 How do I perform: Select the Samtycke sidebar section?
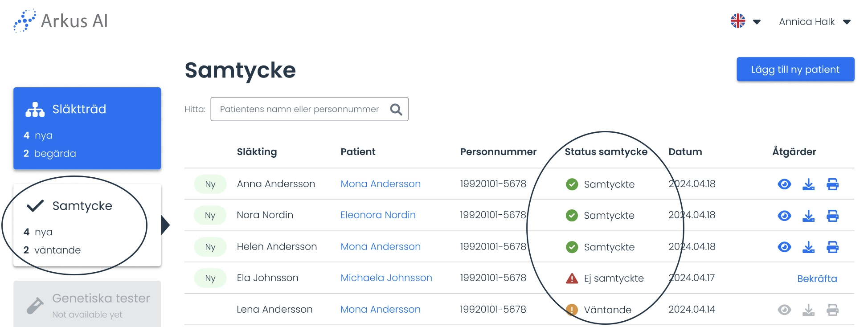87,225
